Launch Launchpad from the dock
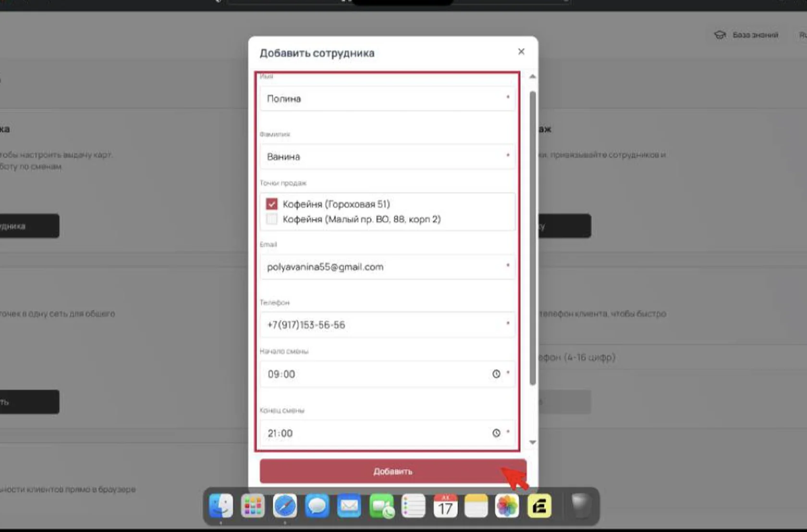The image size is (807, 532). pyautogui.click(x=253, y=506)
